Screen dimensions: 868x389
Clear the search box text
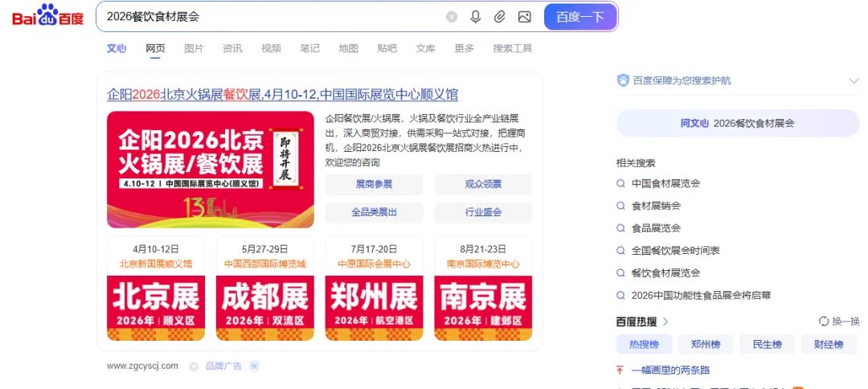pos(452,17)
